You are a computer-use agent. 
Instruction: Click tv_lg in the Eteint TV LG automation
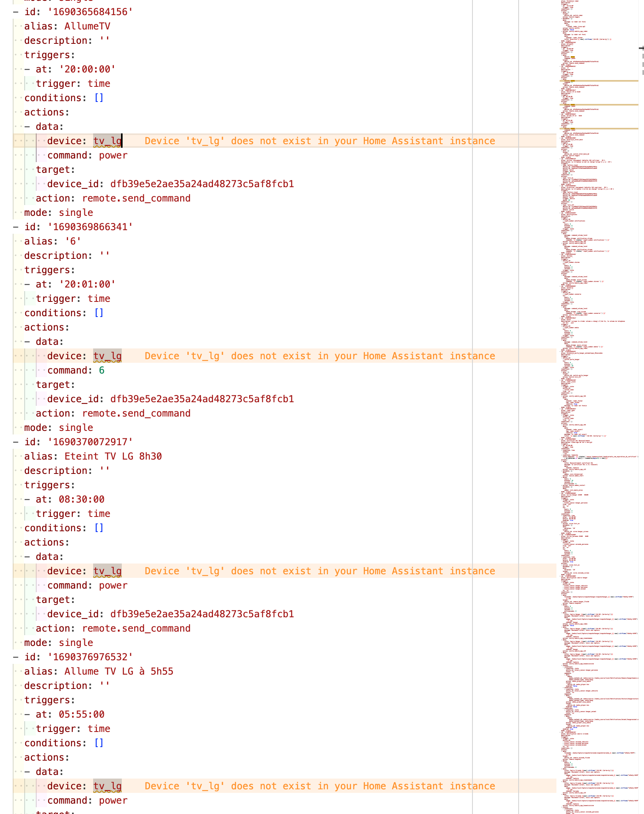(x=107, y=571)
